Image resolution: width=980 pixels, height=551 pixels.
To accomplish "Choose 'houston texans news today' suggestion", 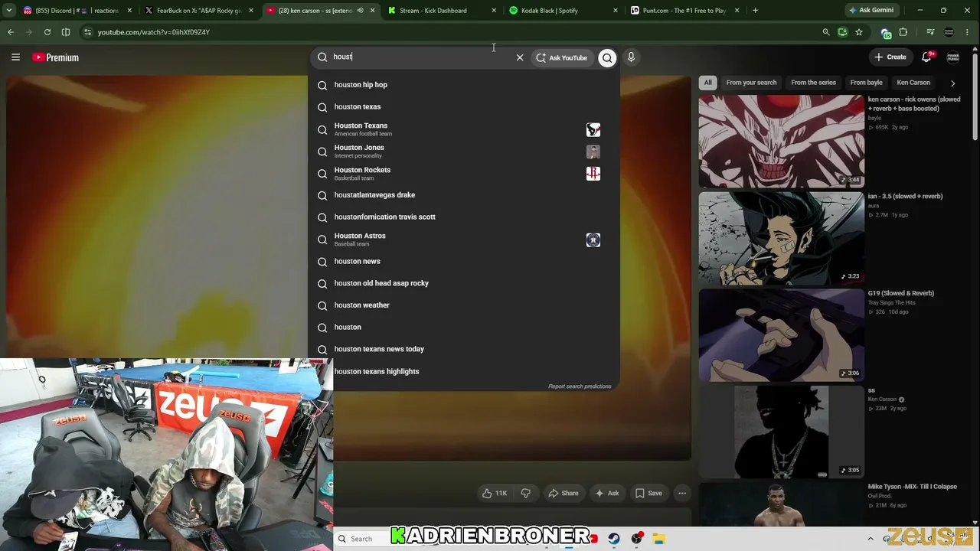I will [x=465, y=350].
